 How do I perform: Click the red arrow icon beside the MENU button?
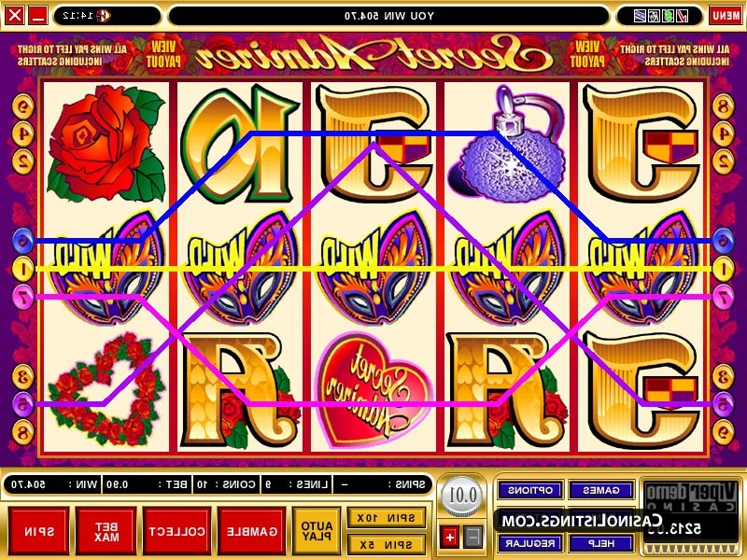pyautogui.click(x=683, y=16)
